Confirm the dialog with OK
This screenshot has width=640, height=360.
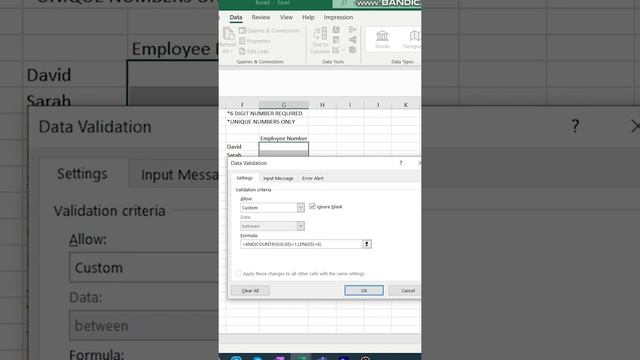point(364,291)
